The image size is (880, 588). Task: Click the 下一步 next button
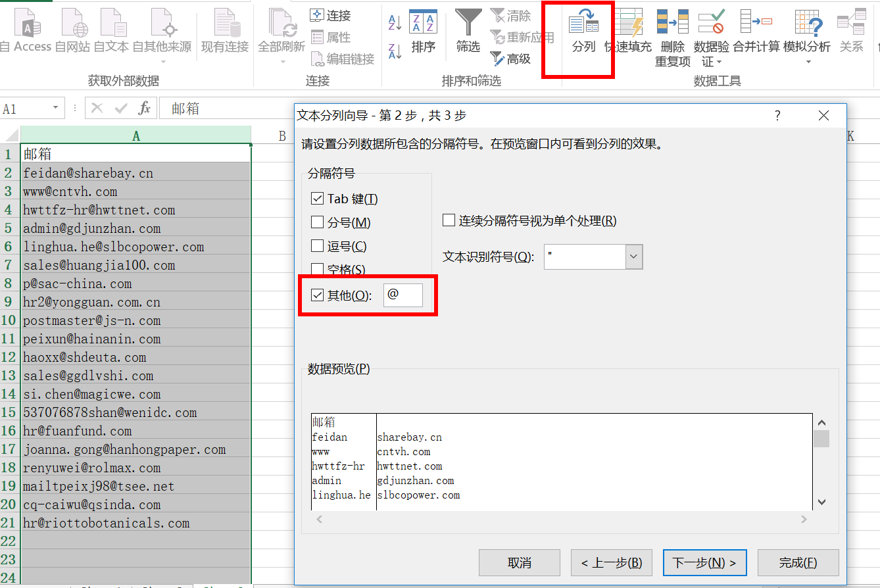(x=704, y=563)
